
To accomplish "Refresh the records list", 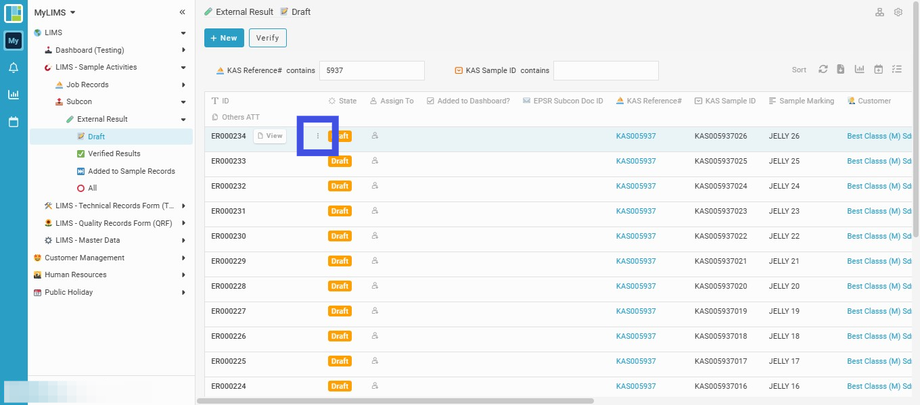I will point(823,69).
